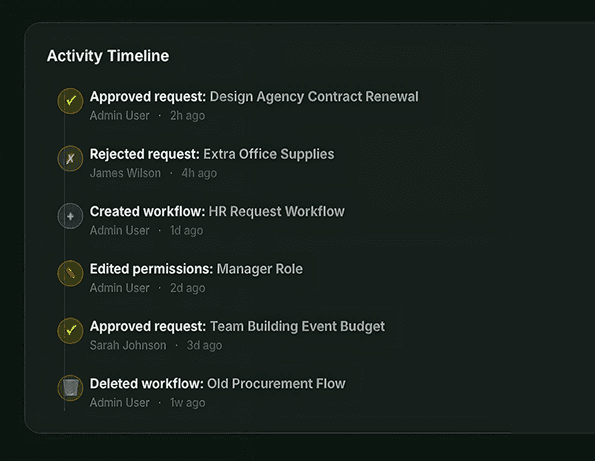Click the 'Sarah Johnson' author name

pyautogui.click(x=128, y=345)
